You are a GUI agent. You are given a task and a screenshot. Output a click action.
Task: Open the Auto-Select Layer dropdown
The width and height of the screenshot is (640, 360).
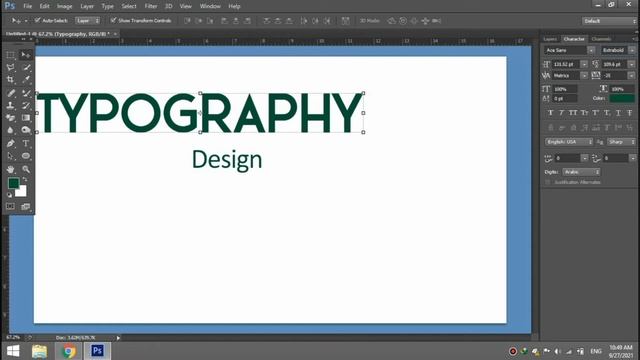[87, 20]
